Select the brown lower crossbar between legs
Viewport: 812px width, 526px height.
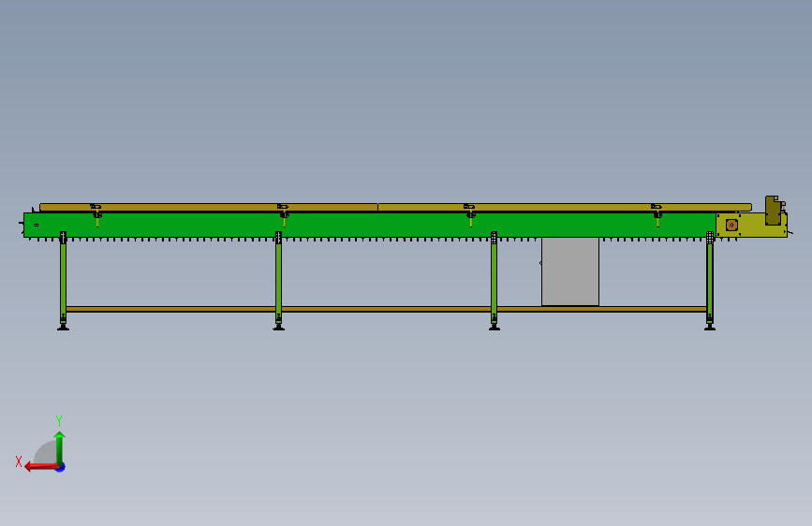pos(386,309)
